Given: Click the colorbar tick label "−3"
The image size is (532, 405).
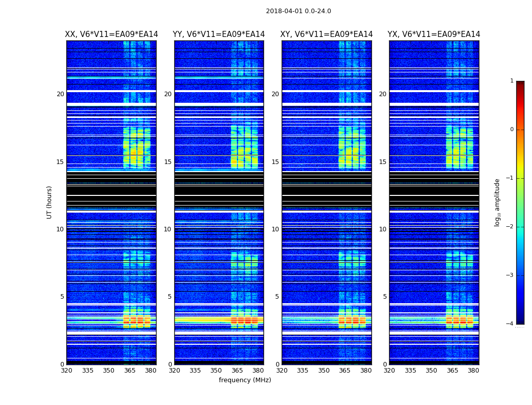Looking at the screenshot, I should (510, 275).
